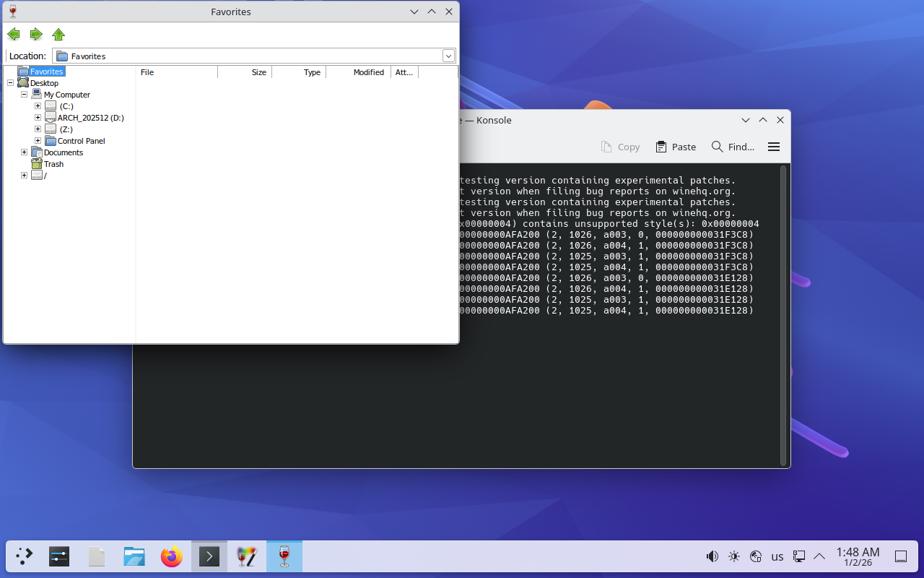Image resolution: width=924 pixels, height=578 pixels.
Task: Open Konsole hamburger menu icon
Action: click(x=774, y=147)
